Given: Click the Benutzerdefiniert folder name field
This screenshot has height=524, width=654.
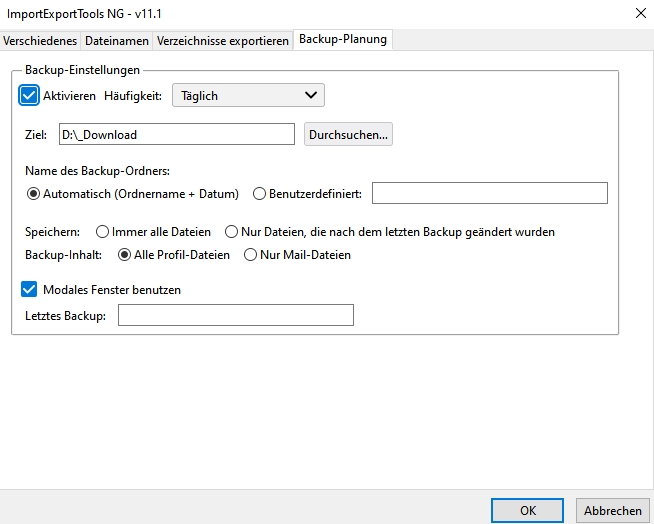Looking at the screenshot, I should pos(489,193).
